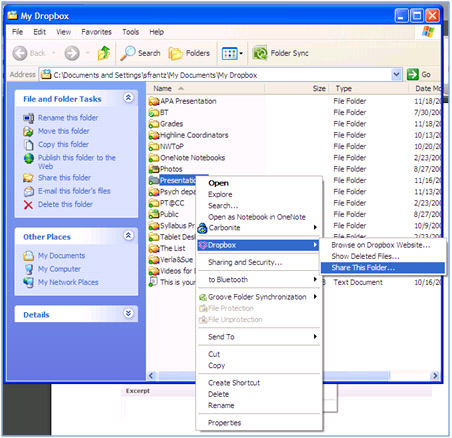Image resolution: width=452 pixels, height=438 pixels.
Task: Open the Favorites menu
Action: point(96,32)
